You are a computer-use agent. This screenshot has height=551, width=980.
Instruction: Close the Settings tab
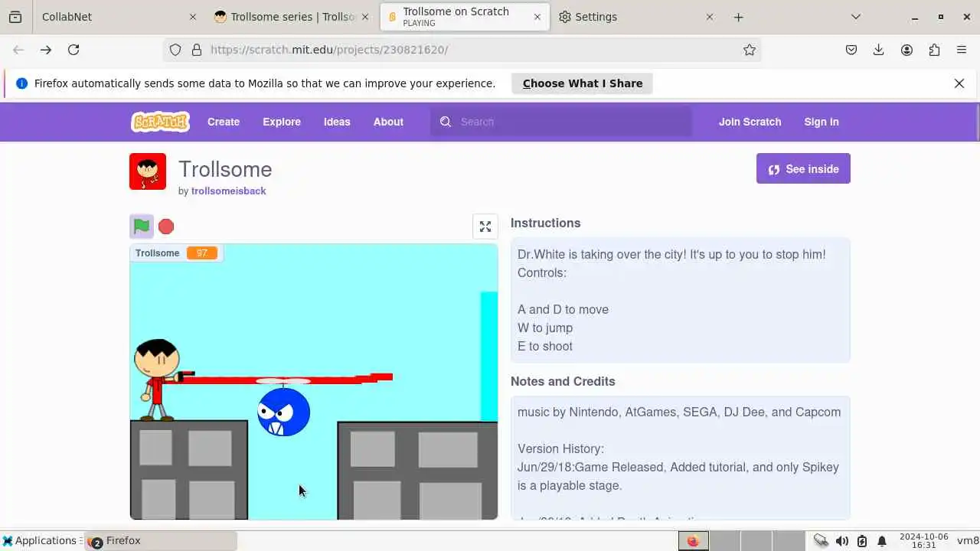(710, 17)
